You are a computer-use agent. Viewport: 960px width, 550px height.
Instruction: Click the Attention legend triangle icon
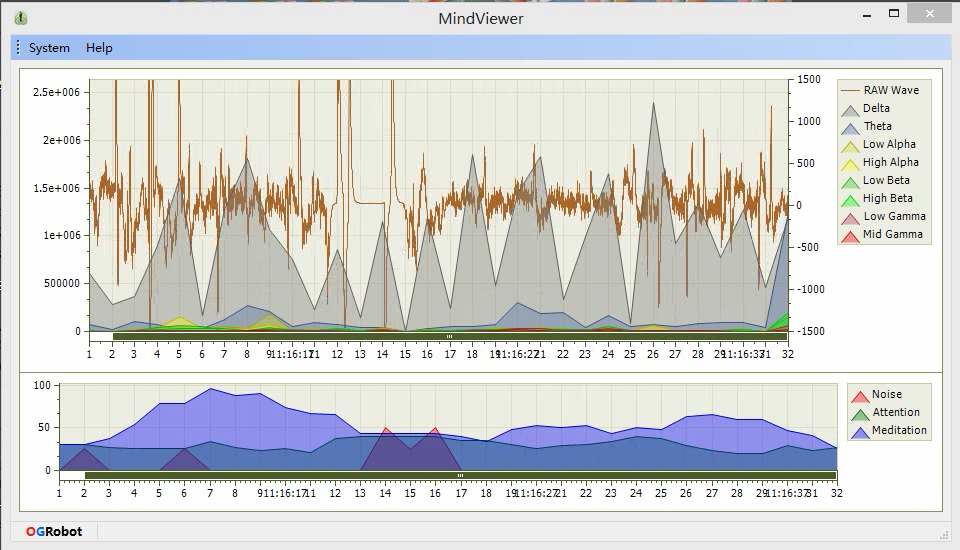pos(860,415)
